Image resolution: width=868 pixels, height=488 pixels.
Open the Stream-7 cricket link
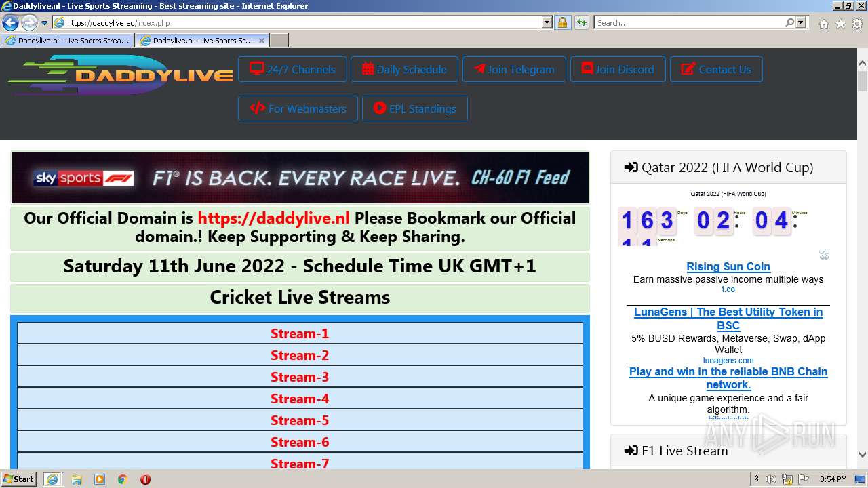click(x=300, y=464)
